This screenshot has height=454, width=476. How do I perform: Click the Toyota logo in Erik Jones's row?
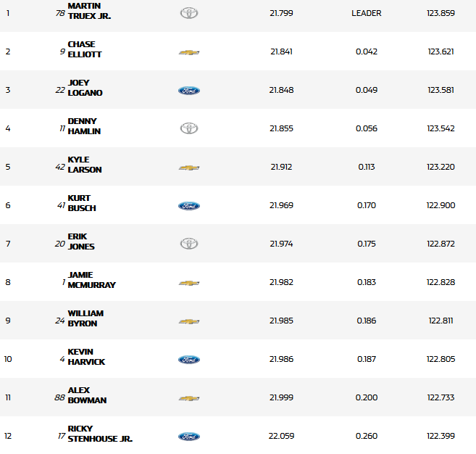pos(188,244)
